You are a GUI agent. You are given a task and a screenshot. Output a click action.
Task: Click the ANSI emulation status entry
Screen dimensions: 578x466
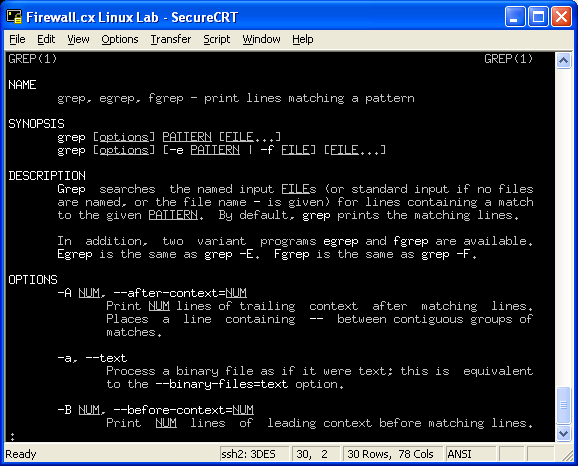pos(470,454)
